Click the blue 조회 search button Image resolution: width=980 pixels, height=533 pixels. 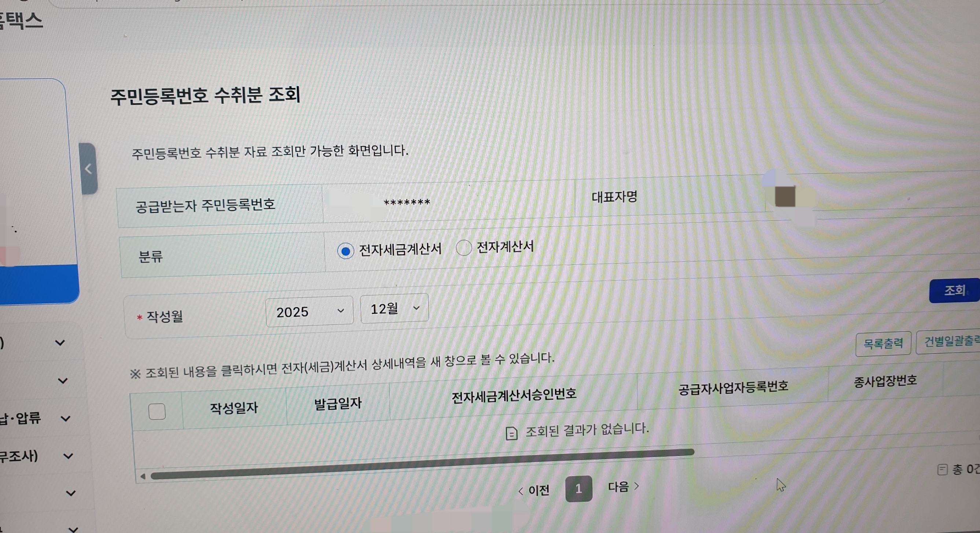pos(954,291)
